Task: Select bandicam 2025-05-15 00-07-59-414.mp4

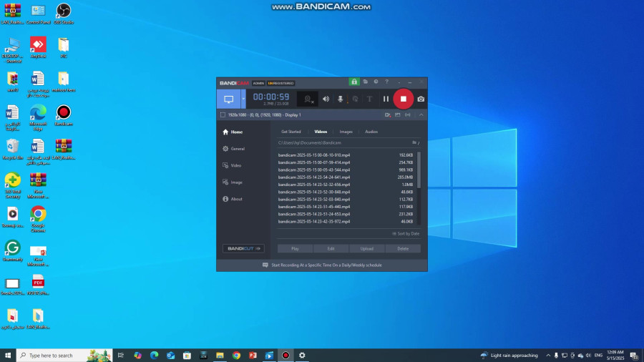Action: [346, 162]
